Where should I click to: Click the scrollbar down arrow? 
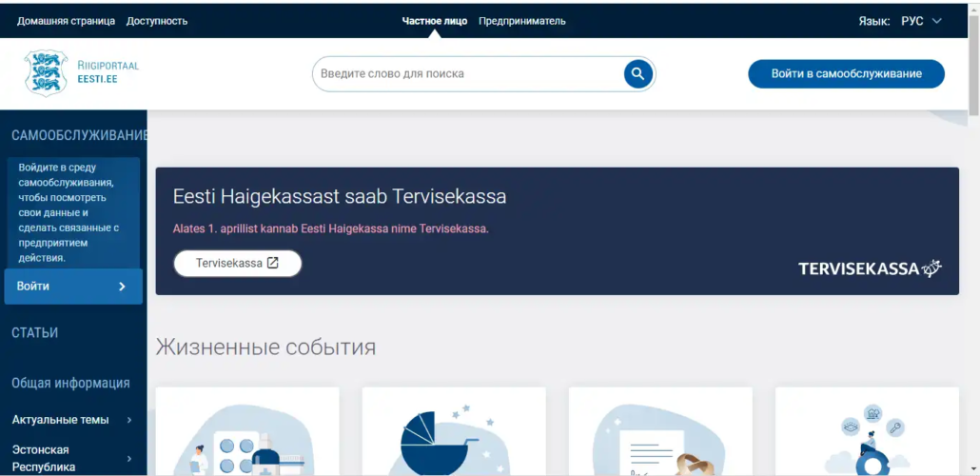[973, 467]
